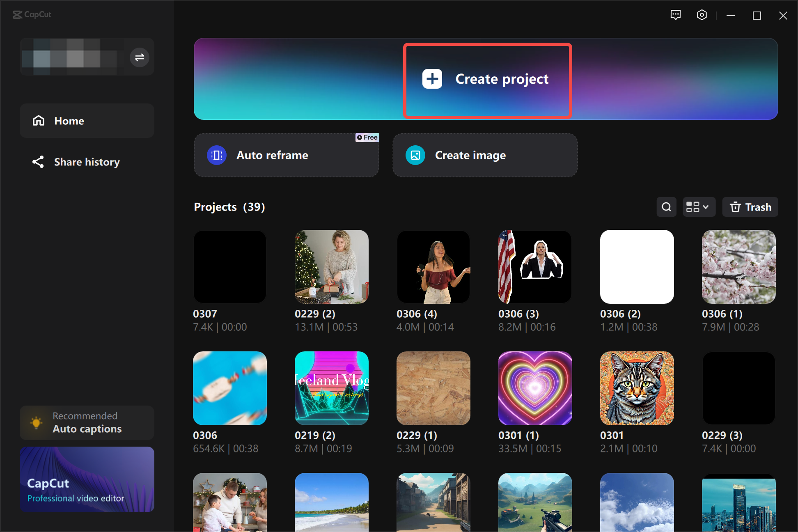Click the settings gear icon top bar
This screenshot has height=532, width=798.
[x=703, y=15]
